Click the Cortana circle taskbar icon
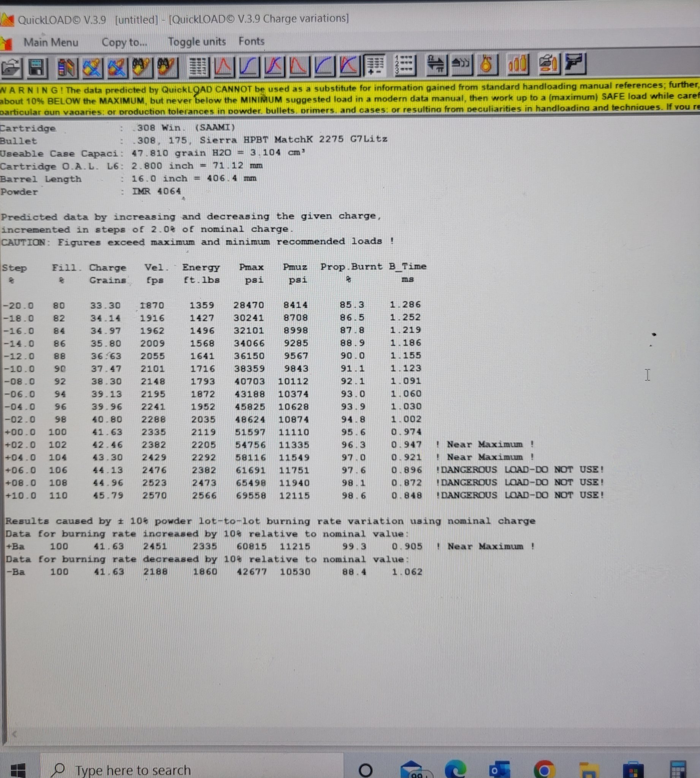This screenshot has width=700, height=778. (x=365, y=770)
